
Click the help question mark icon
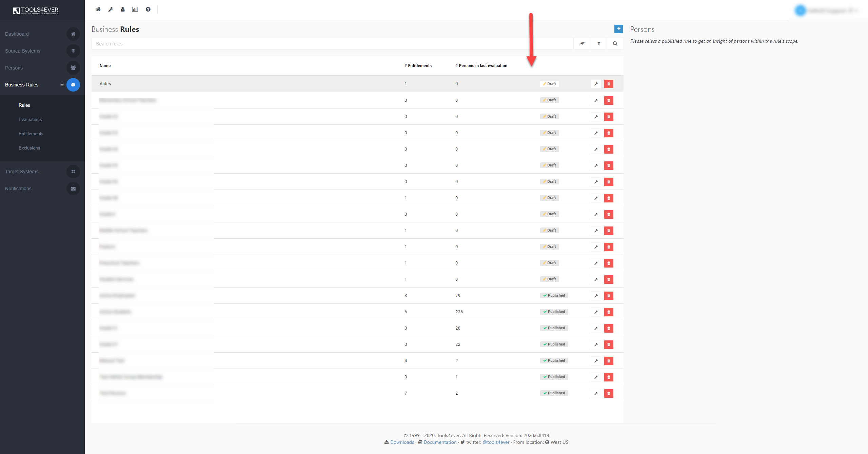tap(148, 9)
